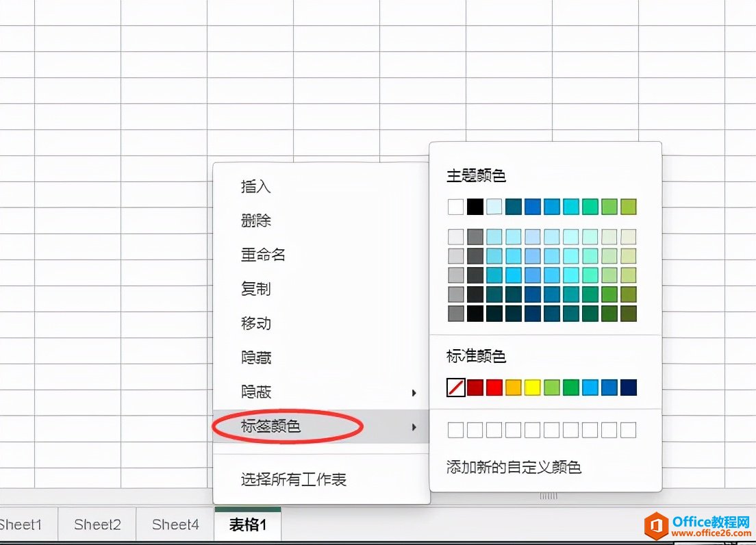Select the no-color swatch with red diagonal line
The width and height of the screenshot is (756, 545).
pos(455,388)
